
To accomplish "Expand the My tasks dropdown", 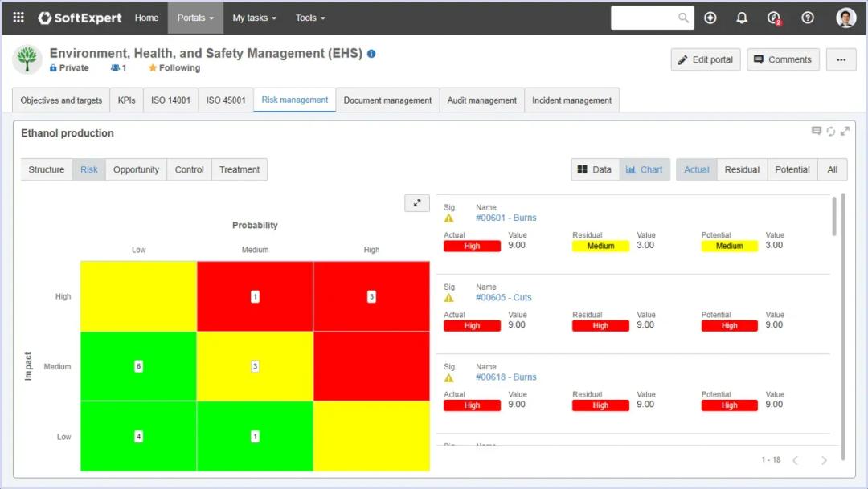I will (x=254, y=18).
